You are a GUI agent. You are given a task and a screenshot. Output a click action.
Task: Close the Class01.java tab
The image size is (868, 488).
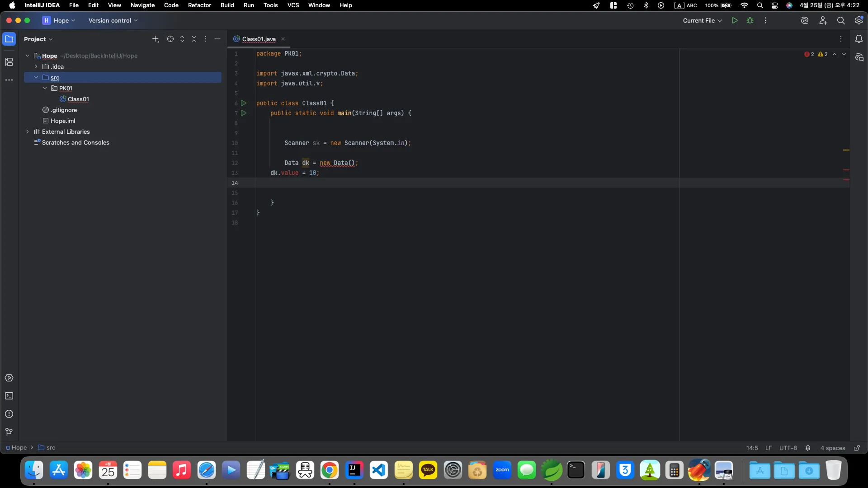[283, 39]
